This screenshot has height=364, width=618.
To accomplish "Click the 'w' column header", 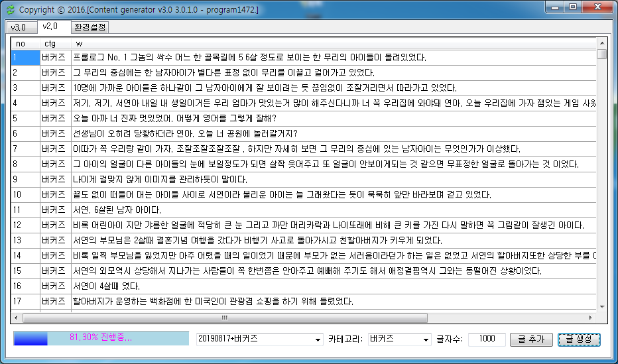I will coord(332,44).
